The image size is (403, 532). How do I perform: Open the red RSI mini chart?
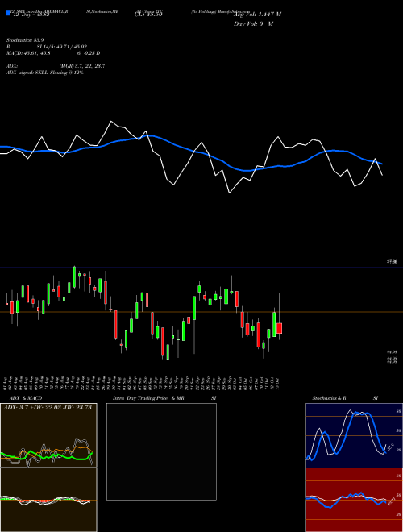(x=354, y=500)
